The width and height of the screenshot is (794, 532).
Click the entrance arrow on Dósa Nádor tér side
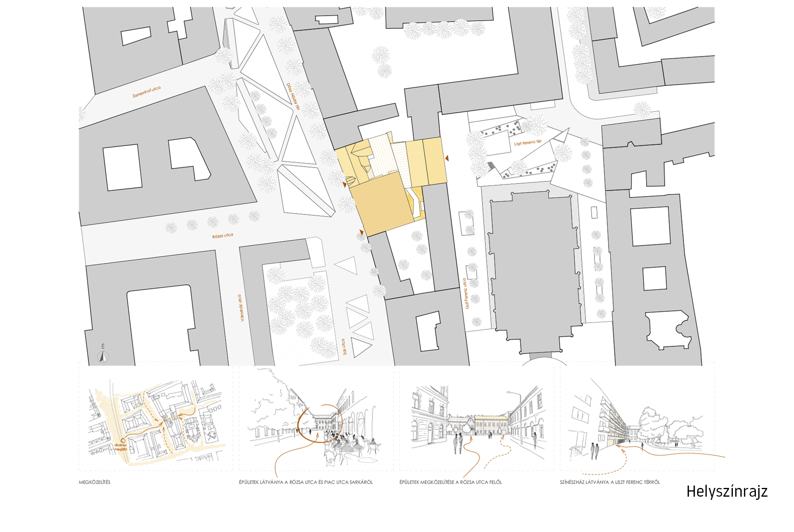tap(345, 185)
